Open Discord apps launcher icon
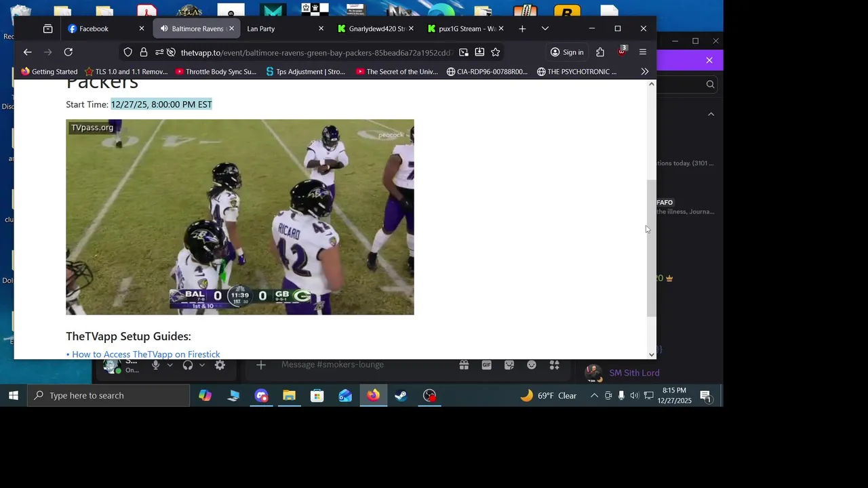Viewport: 868px width, 488px height. 555,365
